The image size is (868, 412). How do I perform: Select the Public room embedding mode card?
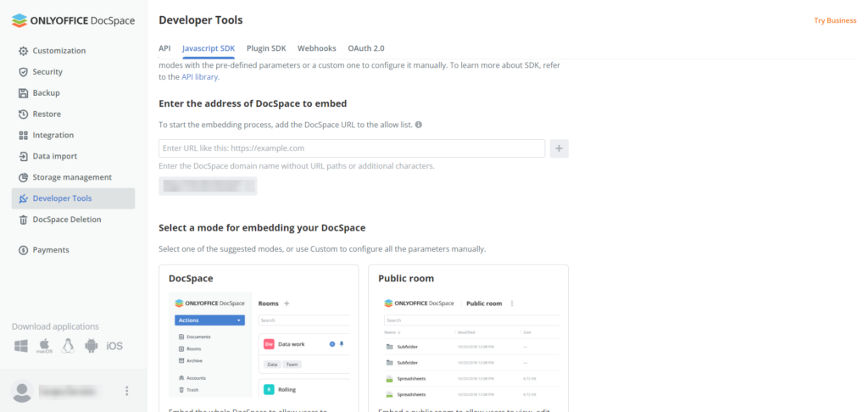coord(468,338)
